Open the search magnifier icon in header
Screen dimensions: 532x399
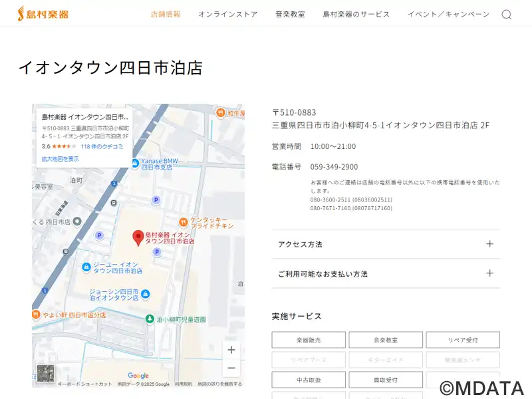(507, 15)
